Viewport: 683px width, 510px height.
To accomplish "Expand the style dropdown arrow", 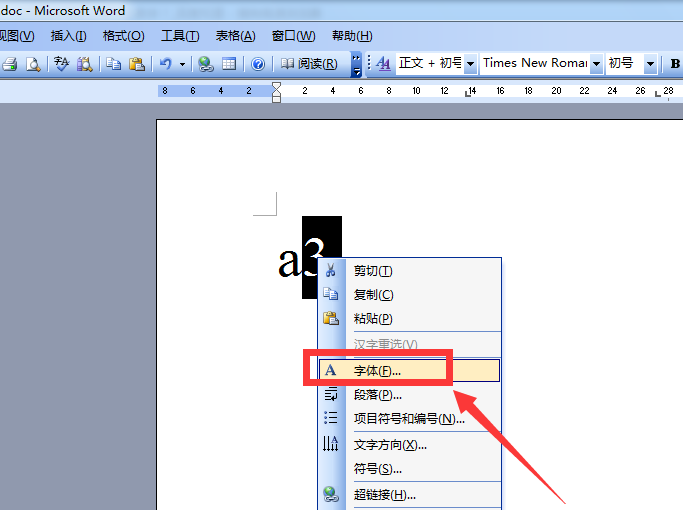I will click(470, 64).
